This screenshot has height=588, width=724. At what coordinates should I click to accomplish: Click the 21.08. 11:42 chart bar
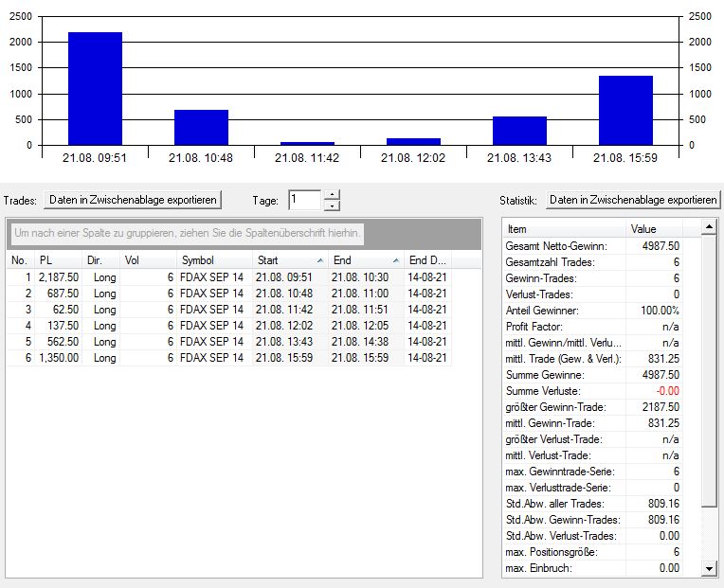308,143
